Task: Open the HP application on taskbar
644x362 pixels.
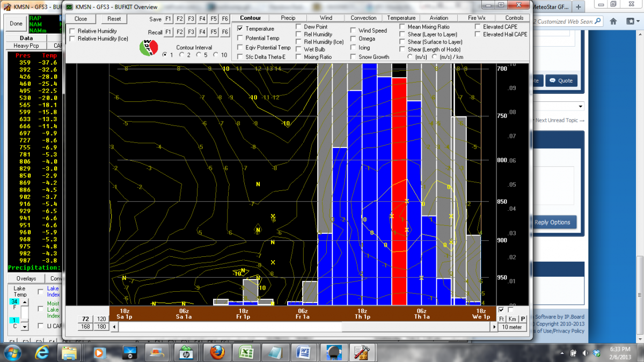Action: 187,352
